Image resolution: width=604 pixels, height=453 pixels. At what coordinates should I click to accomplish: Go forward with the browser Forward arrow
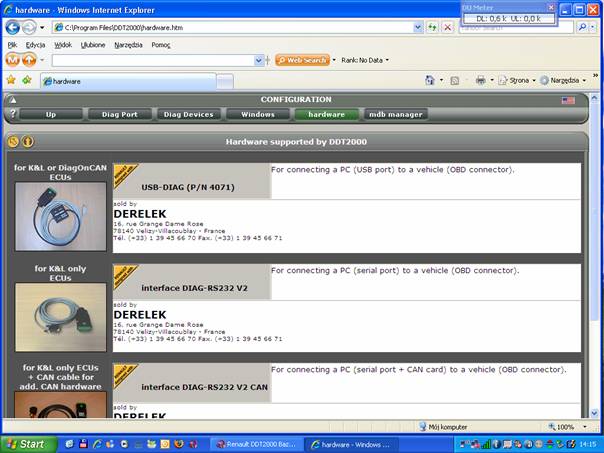click(x=29, y=28)
